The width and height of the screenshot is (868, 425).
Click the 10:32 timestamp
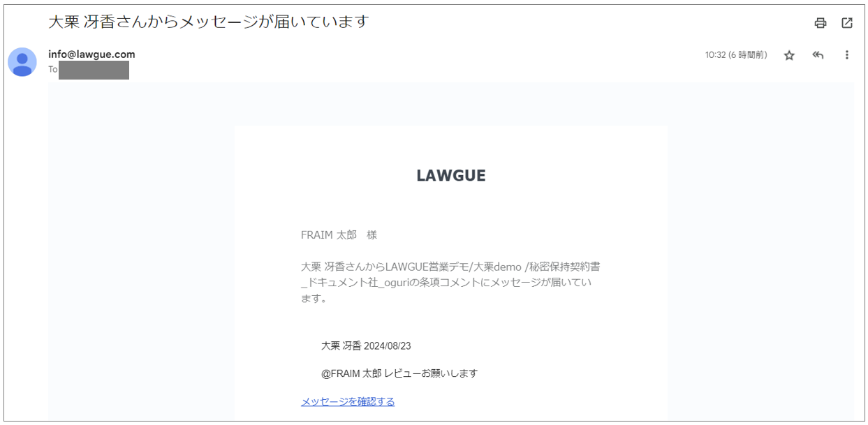715,55
